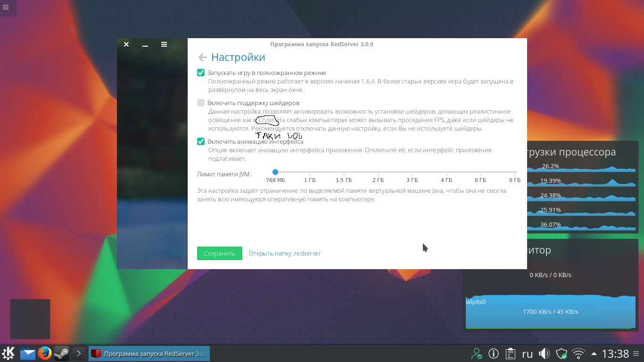Screen dimensions: 644x362
Task: Click the red RedServer icon in the taskbar entry
Action: point(96,354)
